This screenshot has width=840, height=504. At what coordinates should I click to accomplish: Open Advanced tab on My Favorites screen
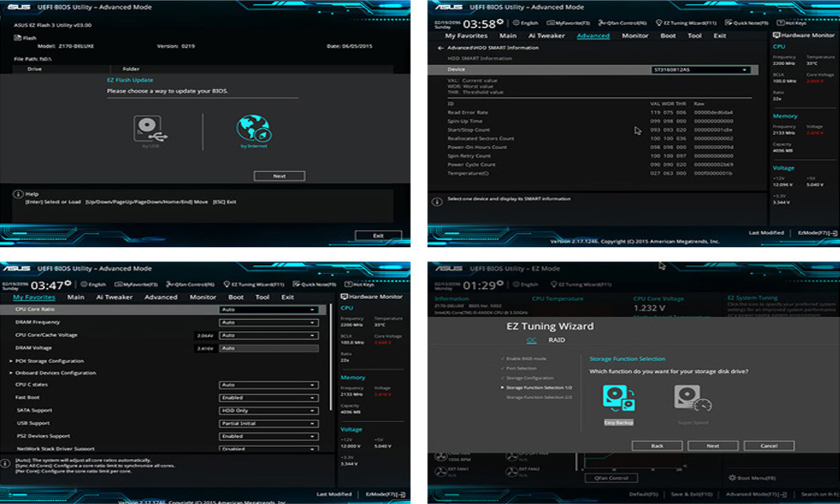[x=161, y=297]
